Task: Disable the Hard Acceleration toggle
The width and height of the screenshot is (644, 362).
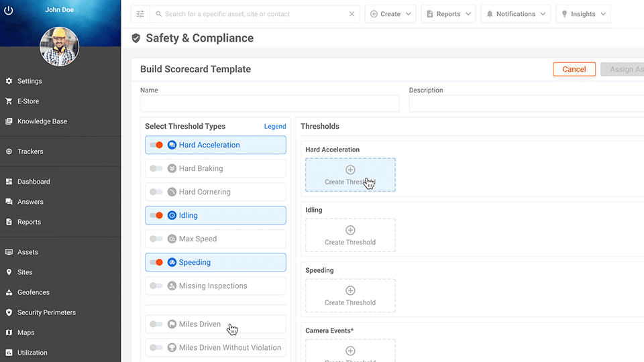Action: [156, 145]
